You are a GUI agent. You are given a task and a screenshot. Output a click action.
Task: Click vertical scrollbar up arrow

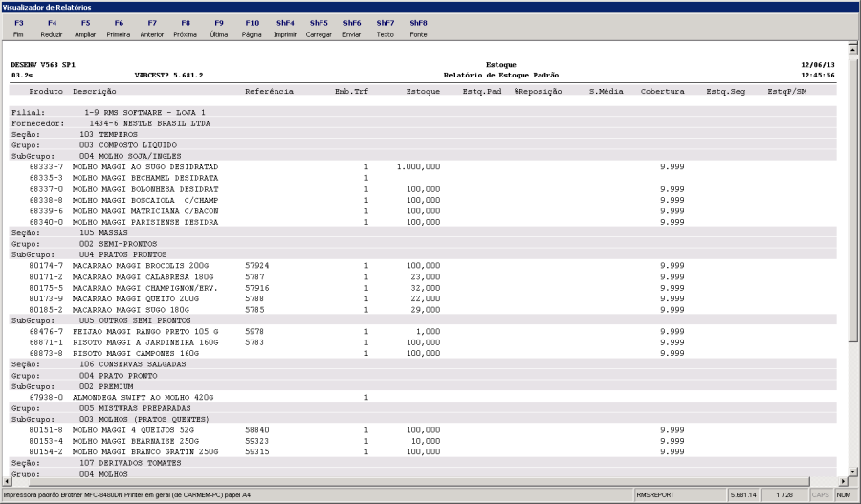tap(852, 49)
